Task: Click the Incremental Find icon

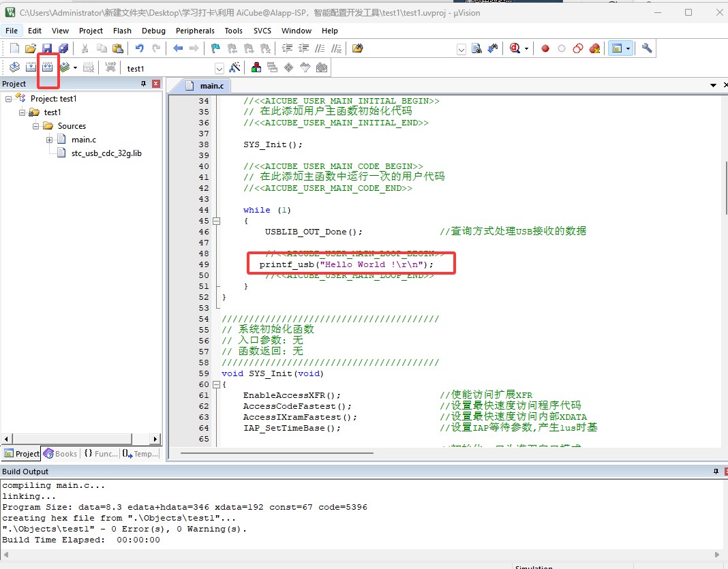Action: pyautogui.click(x=493, y=48)
